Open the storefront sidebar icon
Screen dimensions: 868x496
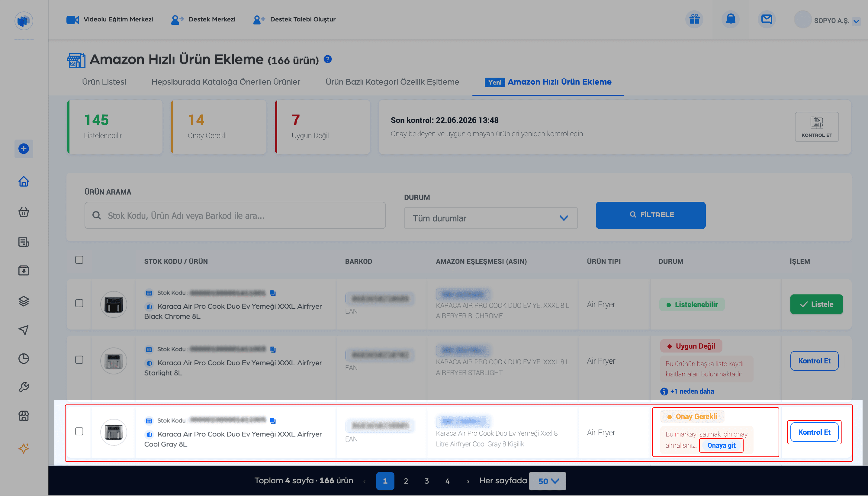pos(24,416)
